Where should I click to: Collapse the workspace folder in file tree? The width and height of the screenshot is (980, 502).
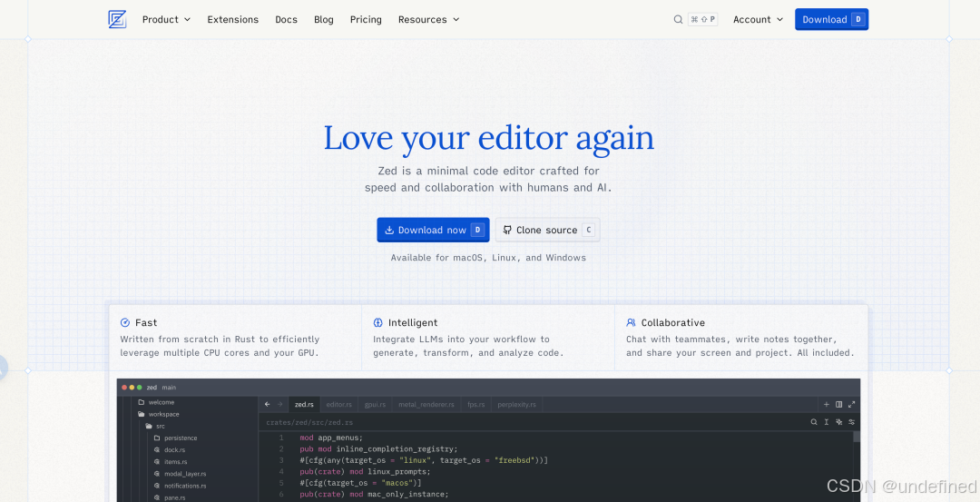pos(158,414)
